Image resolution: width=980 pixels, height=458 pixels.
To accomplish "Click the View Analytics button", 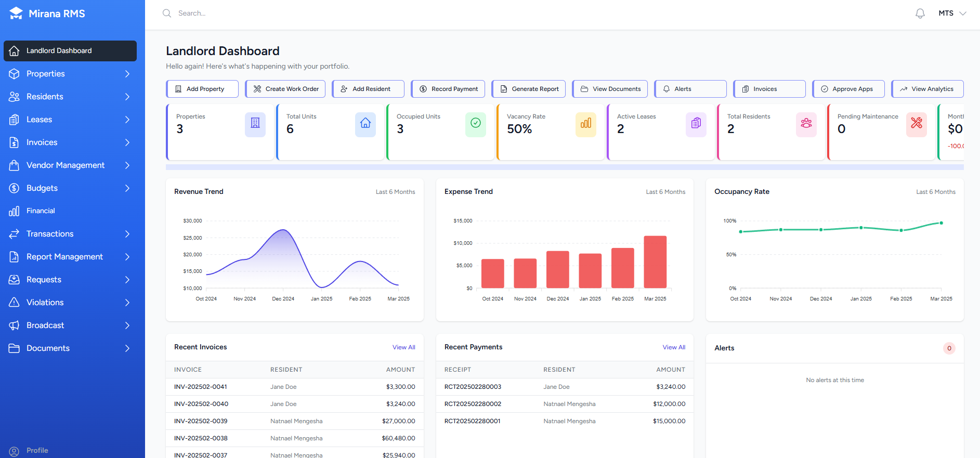I will click(927, 89).
